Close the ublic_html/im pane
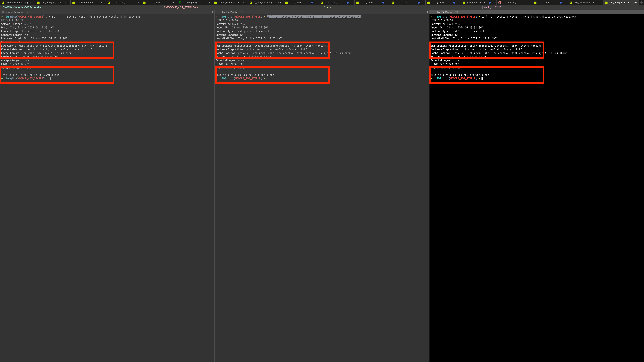 [x=3, y=12]
